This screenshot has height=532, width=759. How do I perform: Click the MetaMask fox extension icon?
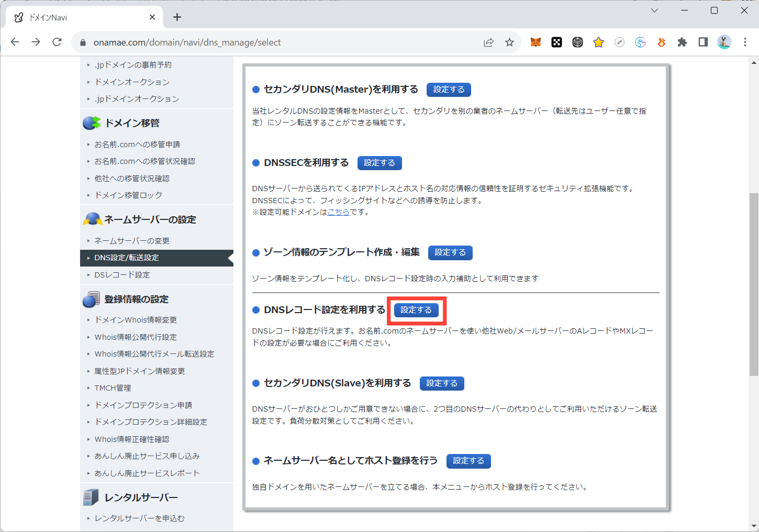click(535, 42)
